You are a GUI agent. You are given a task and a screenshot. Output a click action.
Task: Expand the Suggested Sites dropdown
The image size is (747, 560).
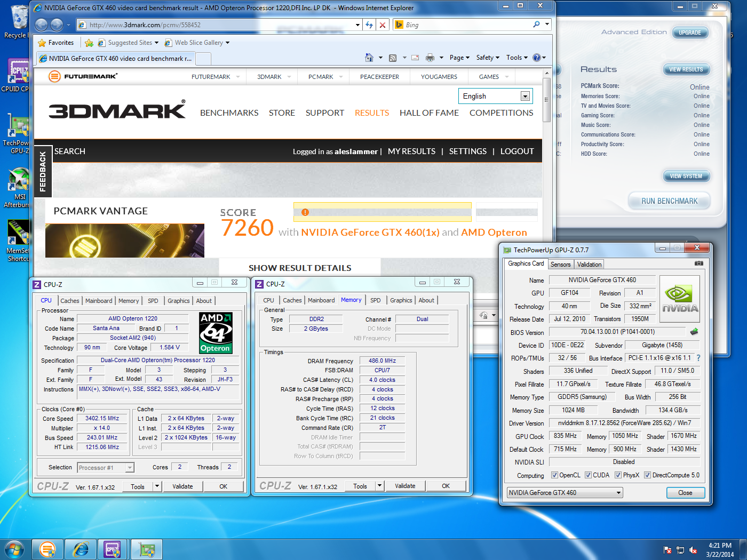point(157,43)
